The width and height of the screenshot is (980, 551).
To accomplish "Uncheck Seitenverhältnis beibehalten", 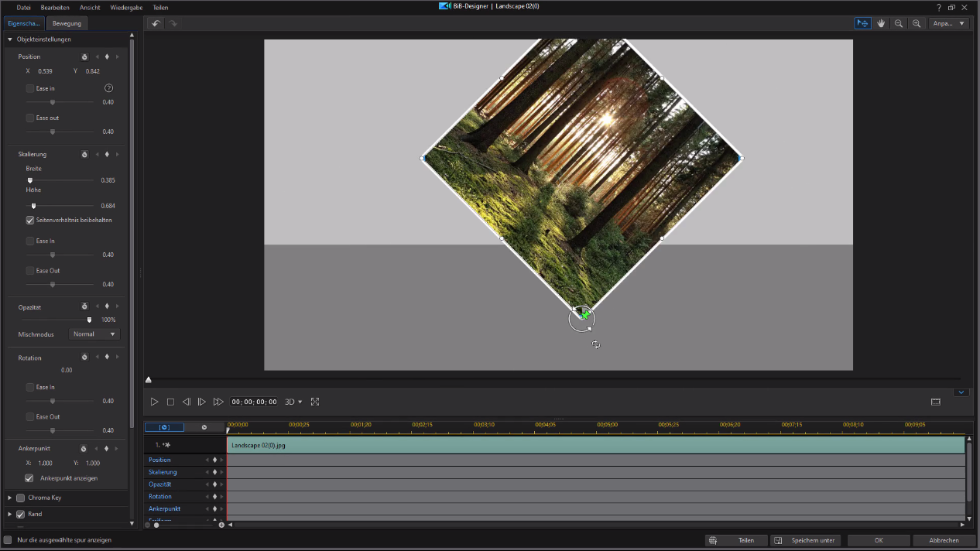I will [30, 220].
